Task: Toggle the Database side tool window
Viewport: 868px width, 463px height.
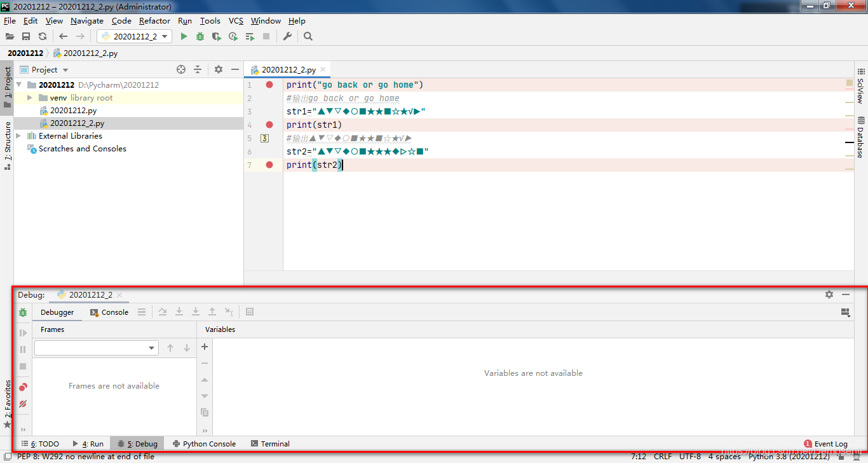Action: (861, 137)
